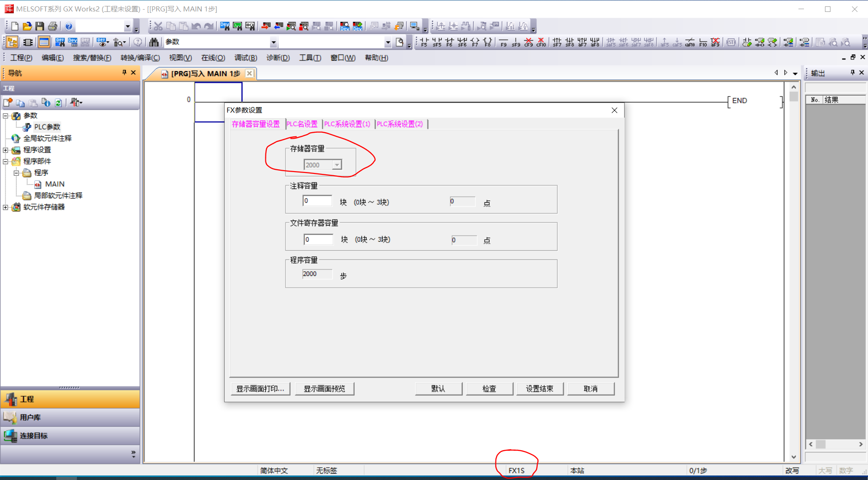This screenshot has width=868, height=480.
Task: Click the Save project floppy disk icon
Action: tap(40, 26)
